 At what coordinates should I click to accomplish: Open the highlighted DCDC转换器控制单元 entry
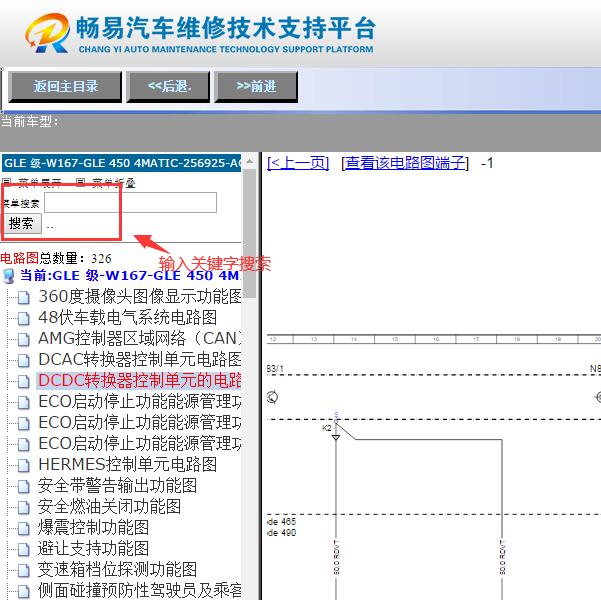(140, 381)
